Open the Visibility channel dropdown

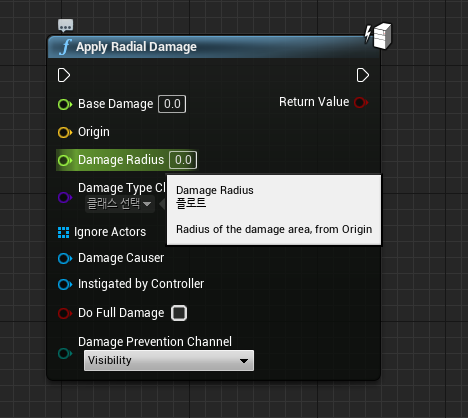click(169, 360)
